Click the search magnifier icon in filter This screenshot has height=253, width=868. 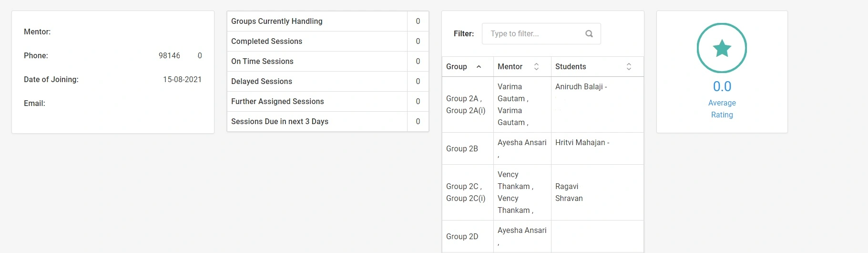click(x=589, y=34)
